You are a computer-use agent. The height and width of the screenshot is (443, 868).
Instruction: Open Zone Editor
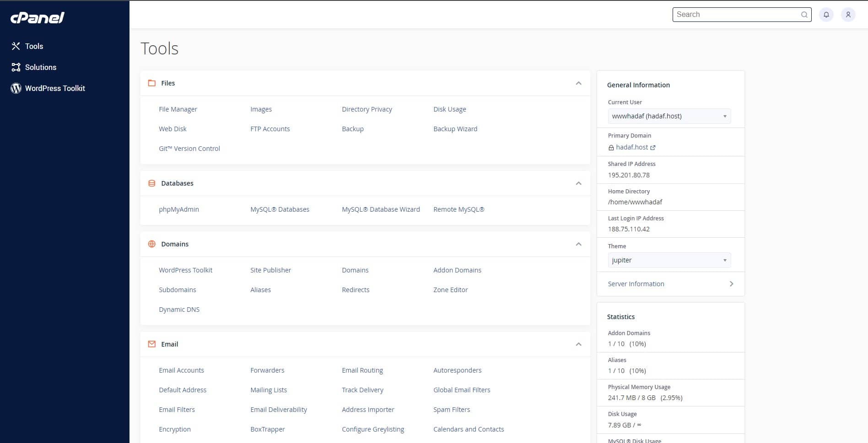(x=451, y=290)
